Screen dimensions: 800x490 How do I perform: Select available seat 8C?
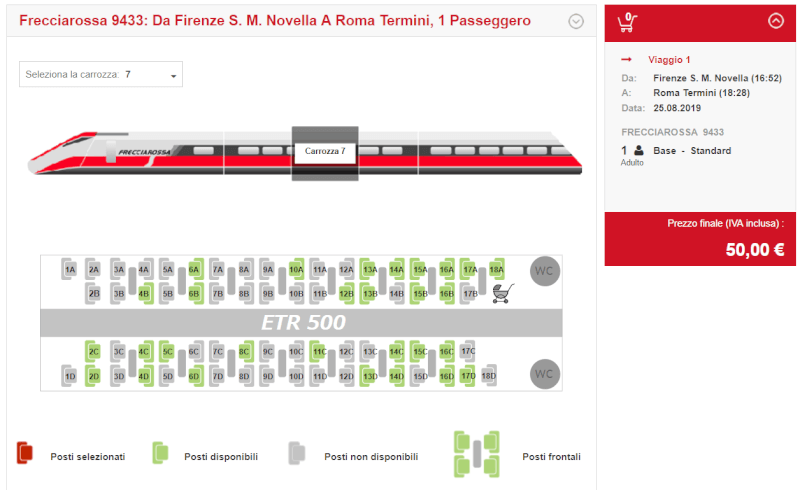coord(245,351)
